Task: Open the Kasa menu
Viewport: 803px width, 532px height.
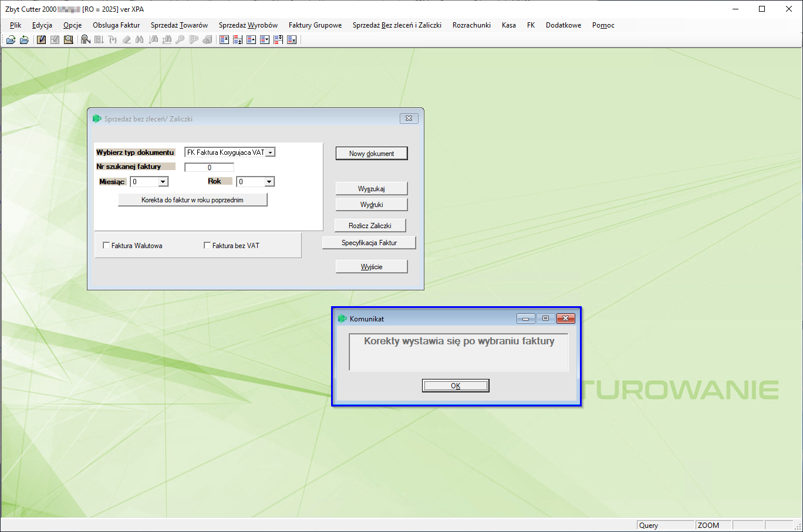Action: coord(509,25)
